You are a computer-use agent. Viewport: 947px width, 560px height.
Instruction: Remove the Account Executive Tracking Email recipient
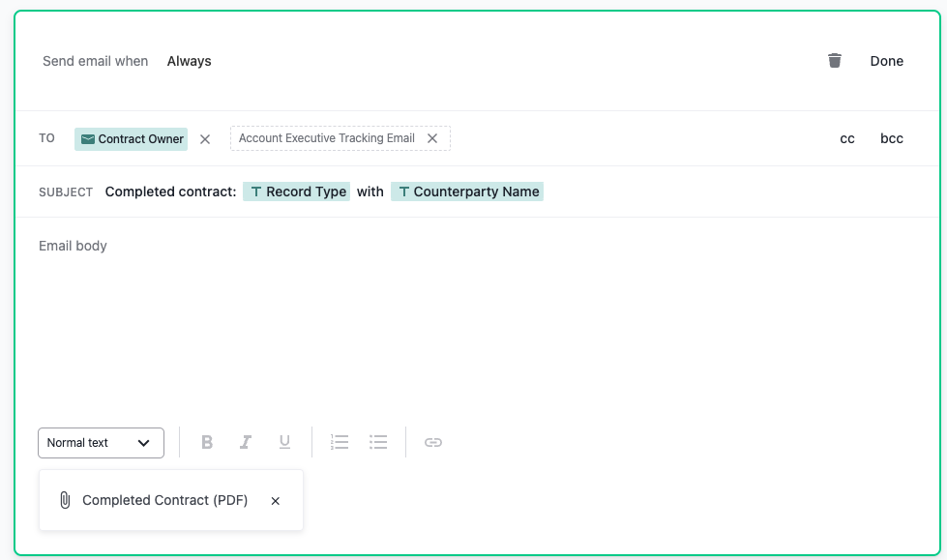(432, 138)
